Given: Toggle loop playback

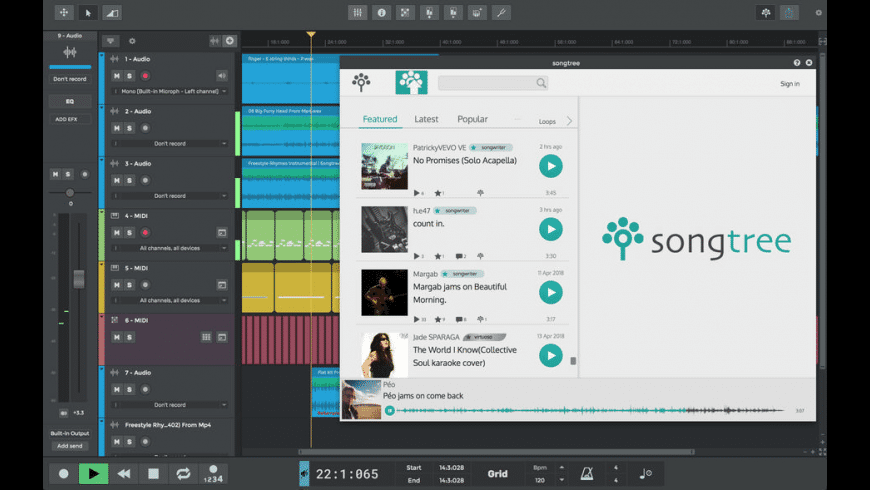Looking at the screenshot, I should click(x=183, y=473).
